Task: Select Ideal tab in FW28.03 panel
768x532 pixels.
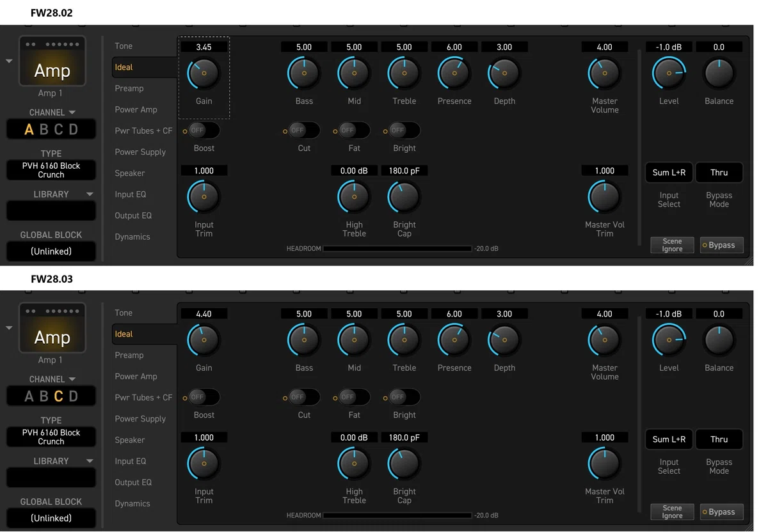Action: click(145, 334)
